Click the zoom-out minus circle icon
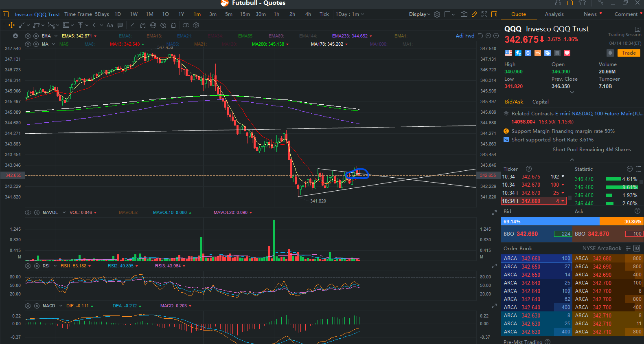This screenshot has width=644, height=344. pyautogui.click(x=488, y=36)
